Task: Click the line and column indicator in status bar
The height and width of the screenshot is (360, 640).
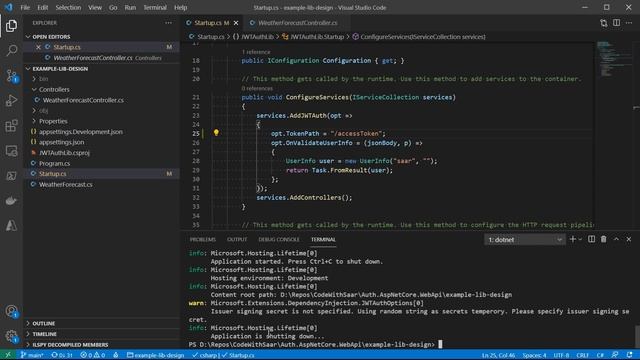Action: [498, 355]
